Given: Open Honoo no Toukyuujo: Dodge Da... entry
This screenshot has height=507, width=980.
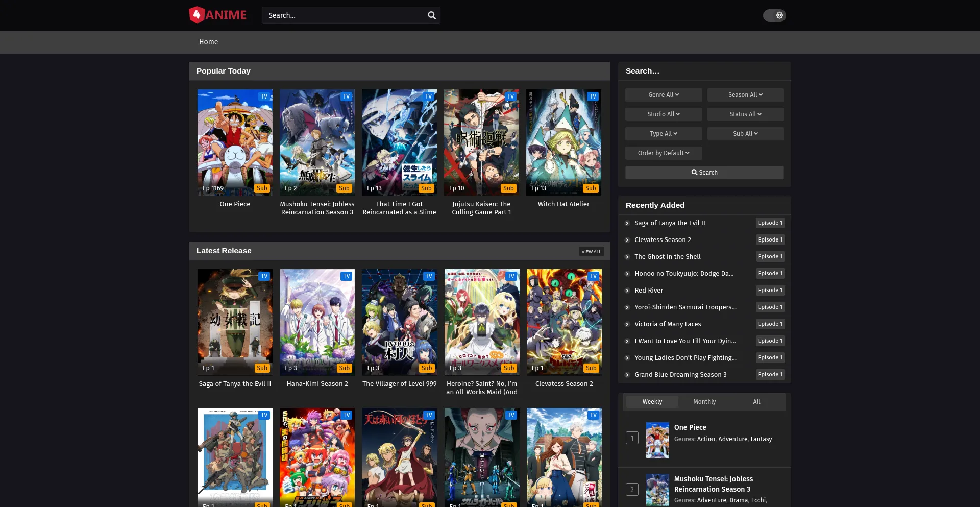Looking at the screenshot, I should 684,274.
